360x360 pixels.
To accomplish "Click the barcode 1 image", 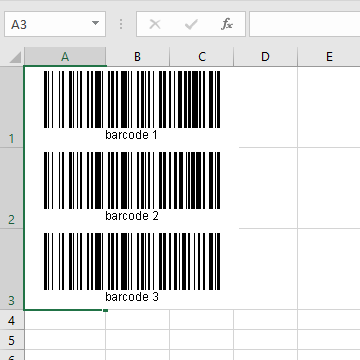I will click(x=132, y=99).
